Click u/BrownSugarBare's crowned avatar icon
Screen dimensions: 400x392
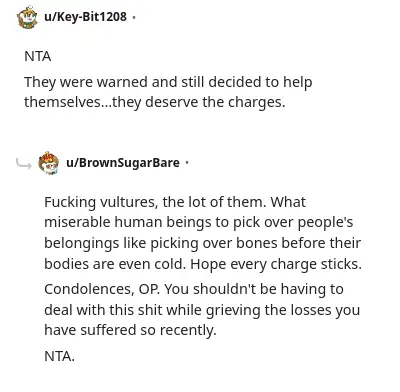(49, 163)
